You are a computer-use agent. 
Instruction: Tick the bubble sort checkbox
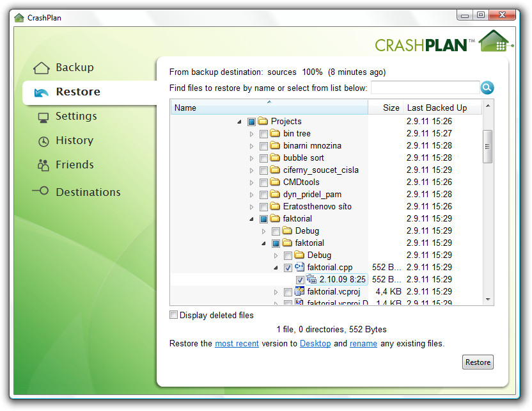coord(263,158)
